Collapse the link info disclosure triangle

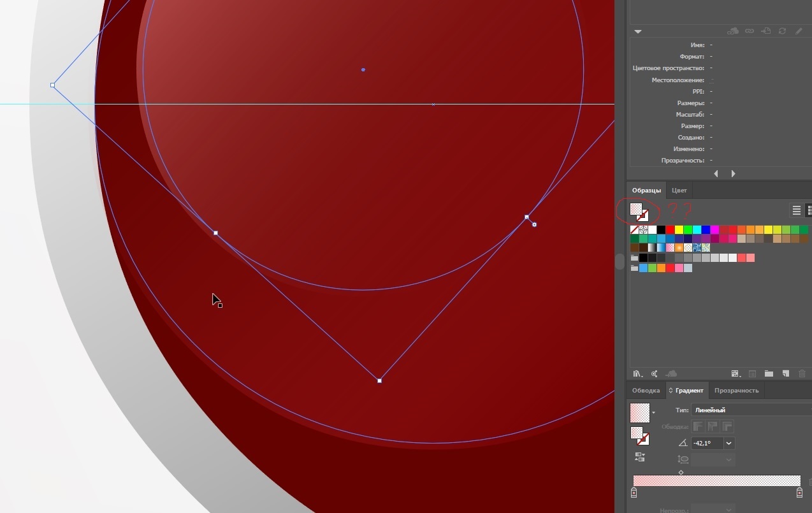[638, 31]
